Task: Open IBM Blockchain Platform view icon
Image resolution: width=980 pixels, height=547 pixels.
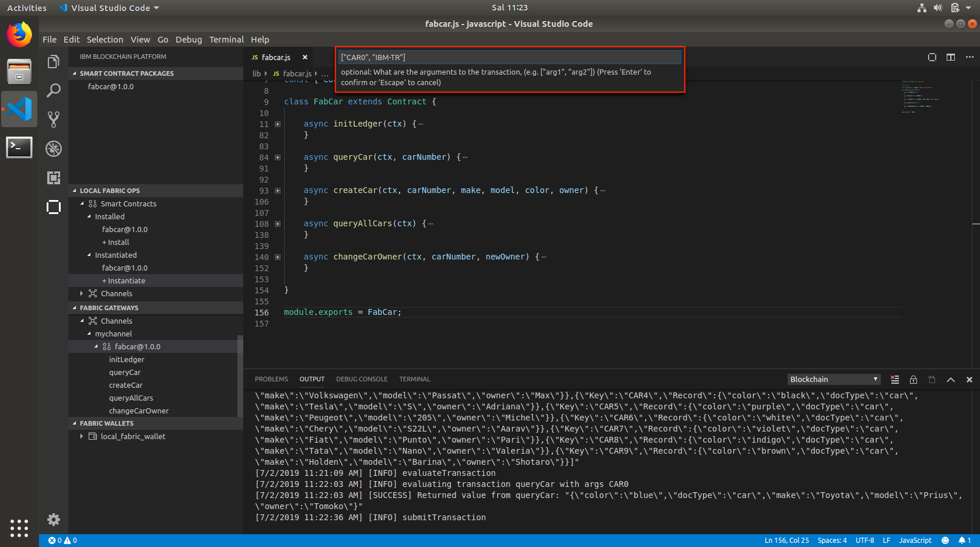Action: [x=54, y=207]
